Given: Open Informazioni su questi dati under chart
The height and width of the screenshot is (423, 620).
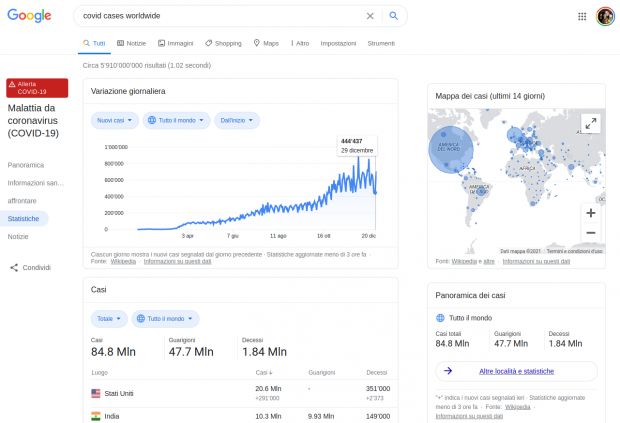Looking at the screenshot, I should (x=178, y=261).
